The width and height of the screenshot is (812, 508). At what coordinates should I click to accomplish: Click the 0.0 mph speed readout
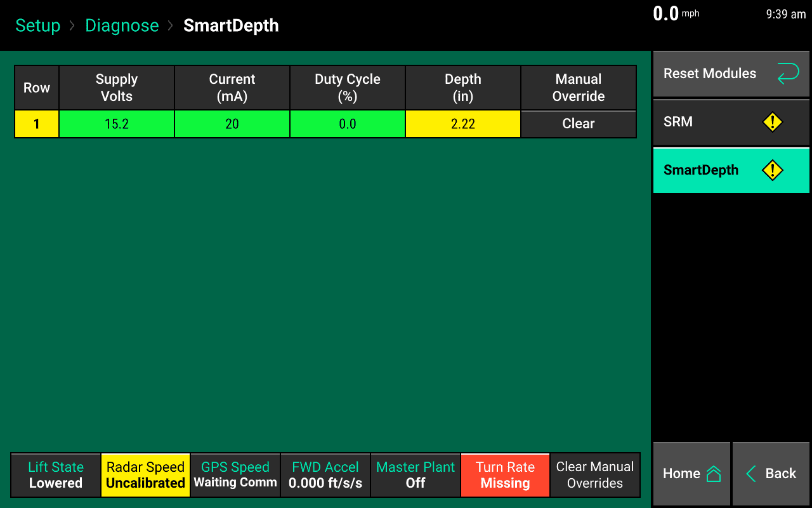click(676, 13)
